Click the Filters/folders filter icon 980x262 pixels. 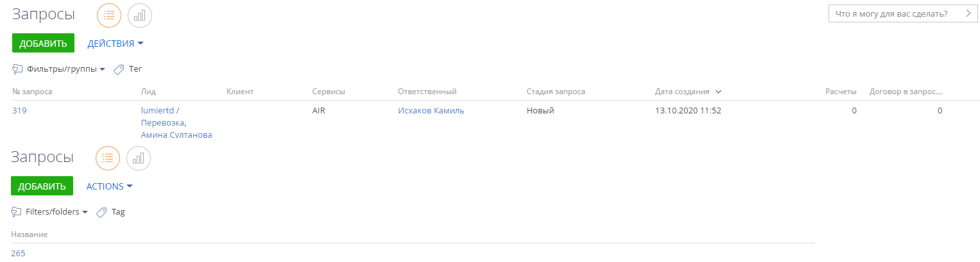click(17, 211)
